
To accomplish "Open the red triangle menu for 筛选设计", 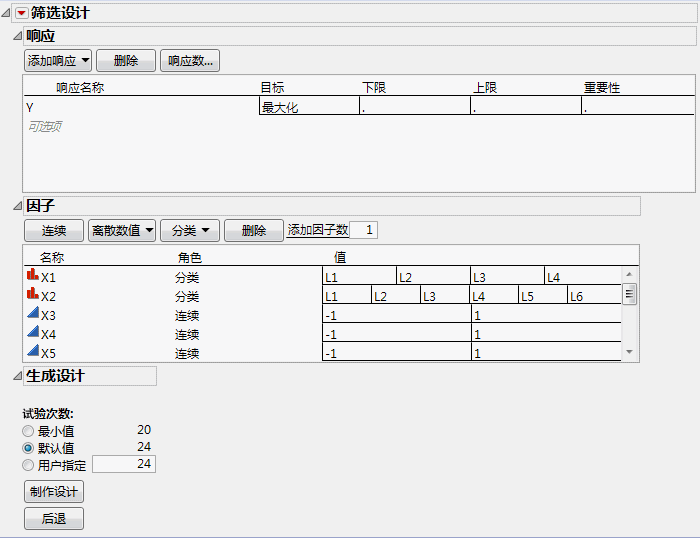I will point(21,13).
